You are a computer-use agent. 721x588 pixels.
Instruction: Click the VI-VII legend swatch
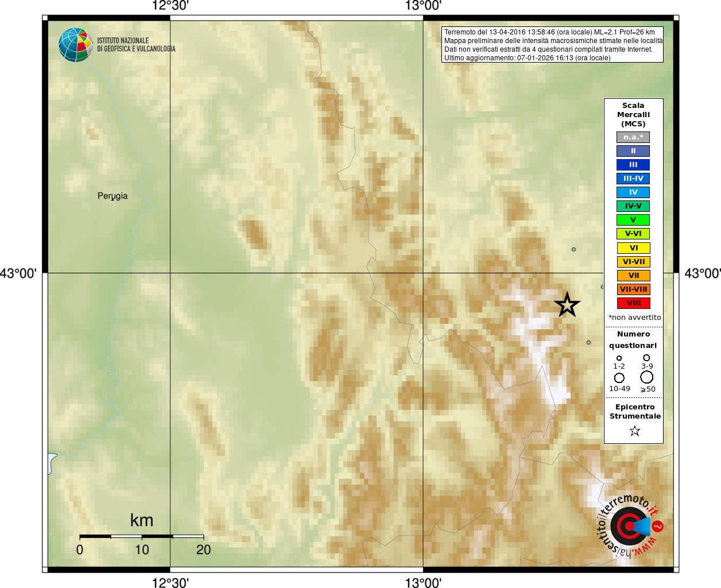[633, 262]
